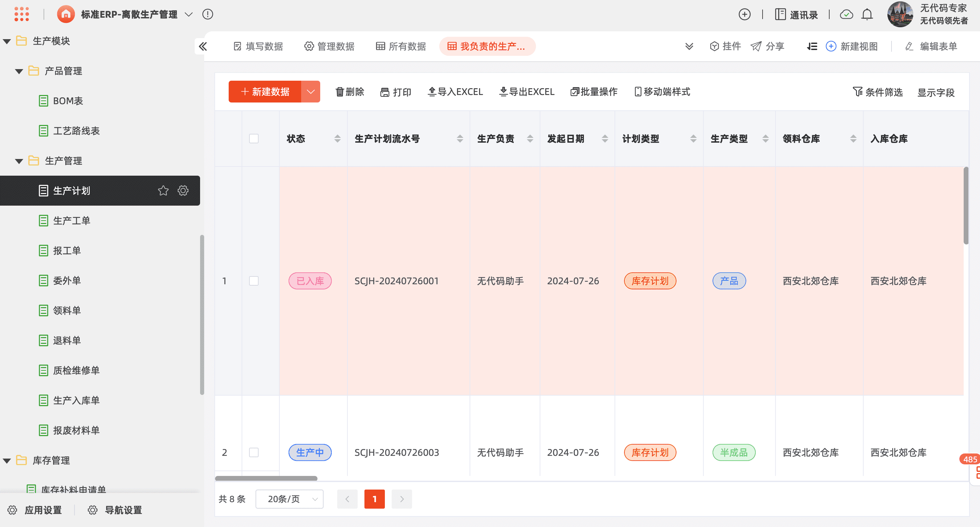980x527 pixels.
Task: Click the horizontal table scrollbar
Action: [266, 478]
